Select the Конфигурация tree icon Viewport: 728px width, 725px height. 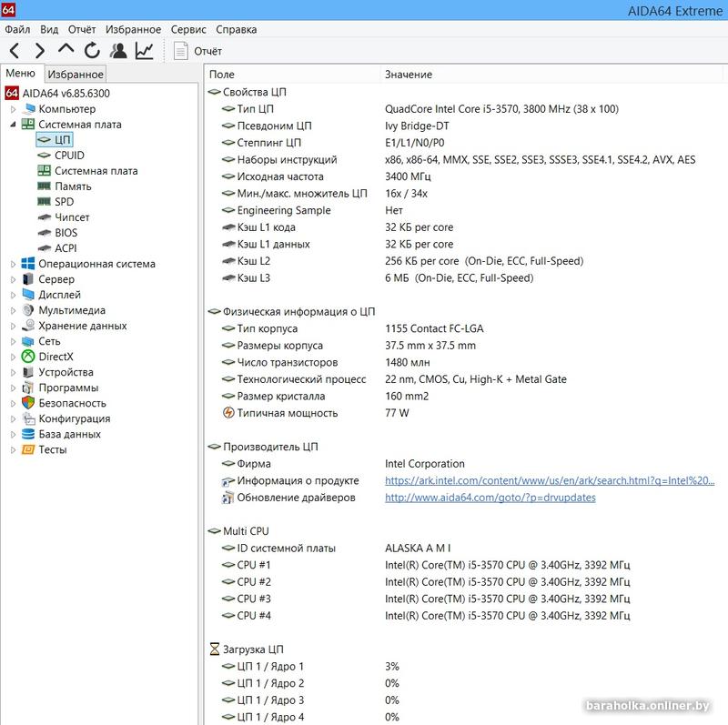(x=28, y=418)
